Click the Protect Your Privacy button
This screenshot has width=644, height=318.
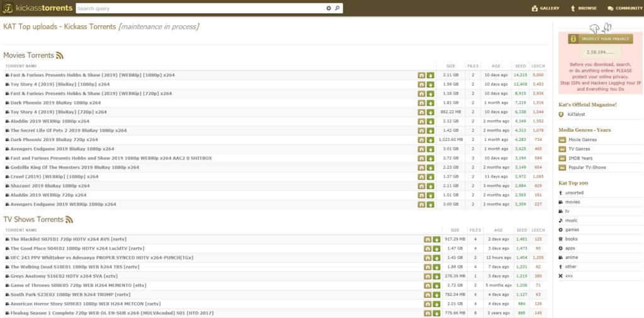[600, 38]
